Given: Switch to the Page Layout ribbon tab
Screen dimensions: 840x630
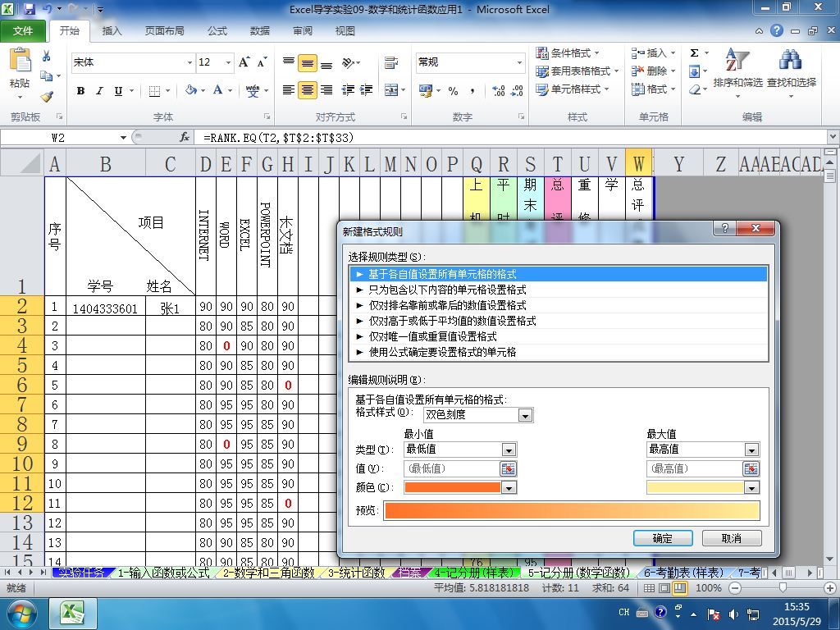Looking at the screenshot, I should 164,31.
